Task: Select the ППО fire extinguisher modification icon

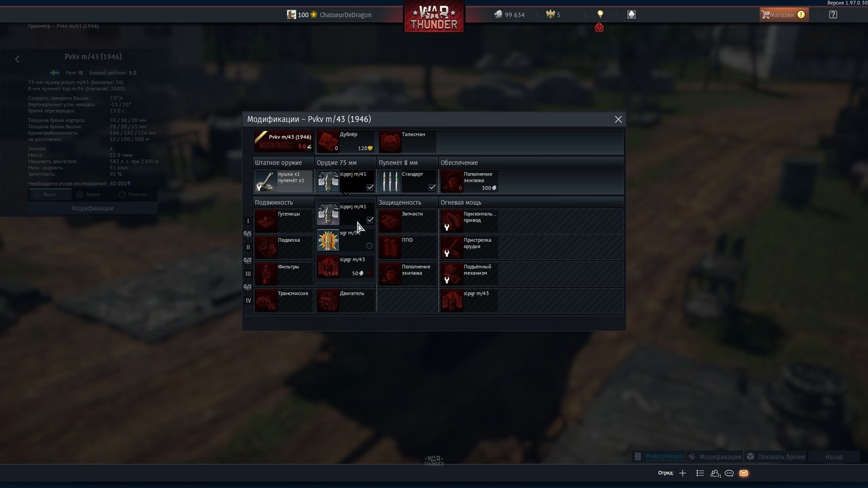Action: (x=390, y=247)
